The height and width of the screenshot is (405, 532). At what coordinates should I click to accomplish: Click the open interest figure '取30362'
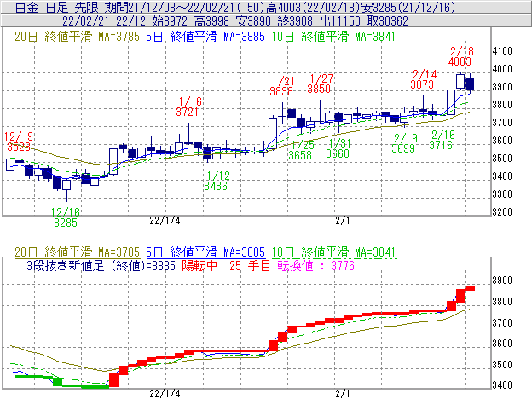pos(387,21)
